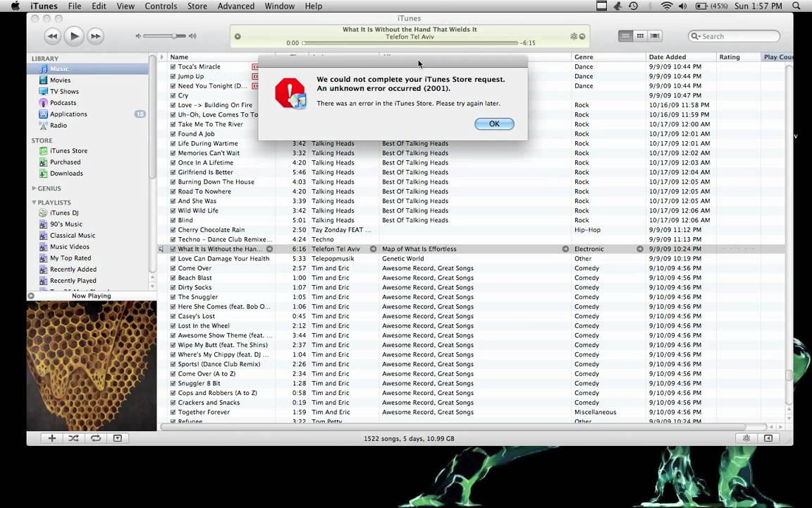Image resolution: width=812 pixels, height=508 pixels.
Task: Collapse the Playlists section
Action: [34, 202]
